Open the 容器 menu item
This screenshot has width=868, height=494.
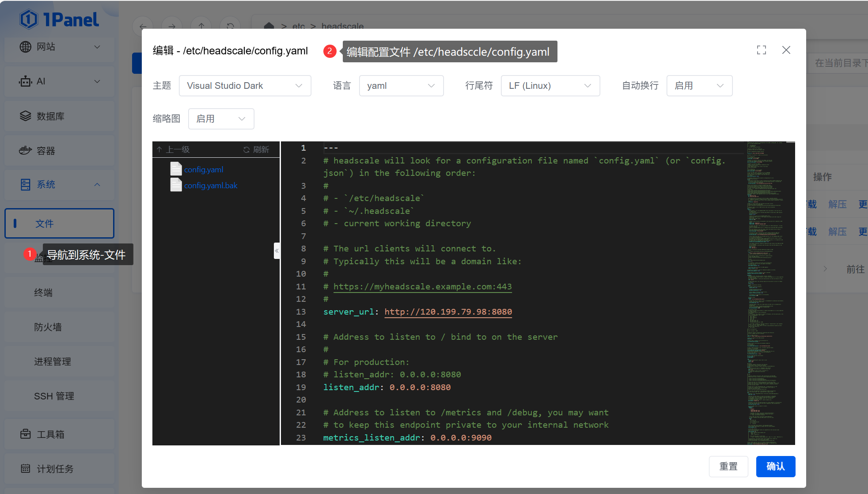pos(59,151)
